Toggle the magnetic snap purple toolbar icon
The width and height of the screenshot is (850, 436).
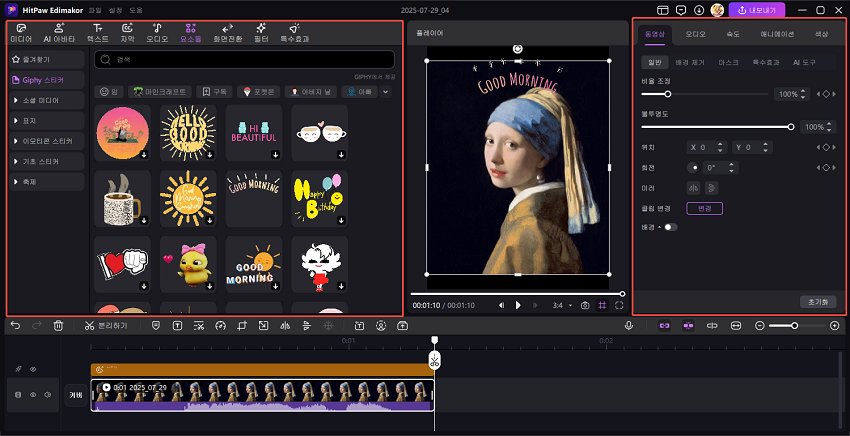[x=688, y=325]
